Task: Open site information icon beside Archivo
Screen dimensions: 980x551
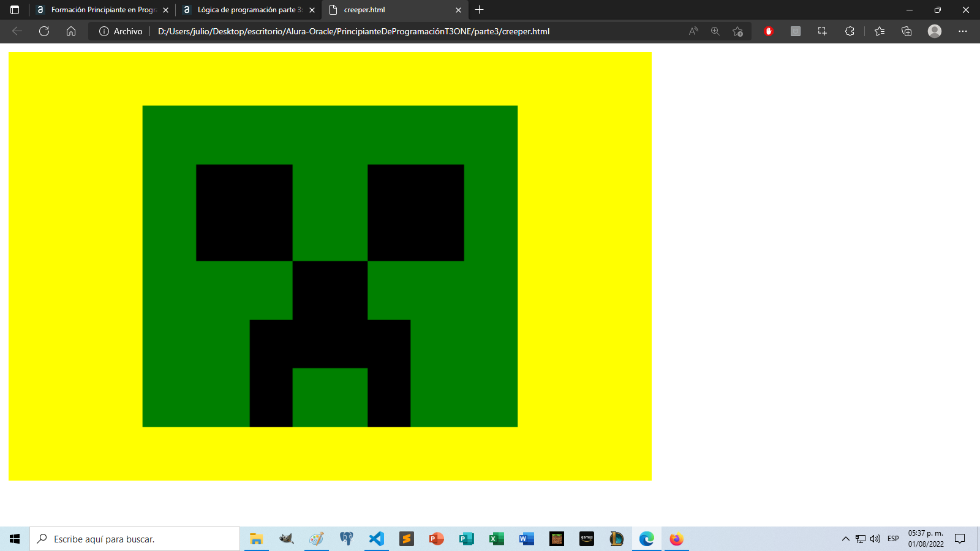Action: pos(104,31)
